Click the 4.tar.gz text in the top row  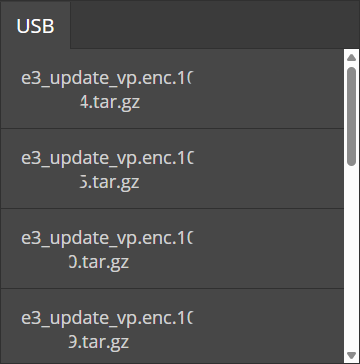tap(110, 103)
